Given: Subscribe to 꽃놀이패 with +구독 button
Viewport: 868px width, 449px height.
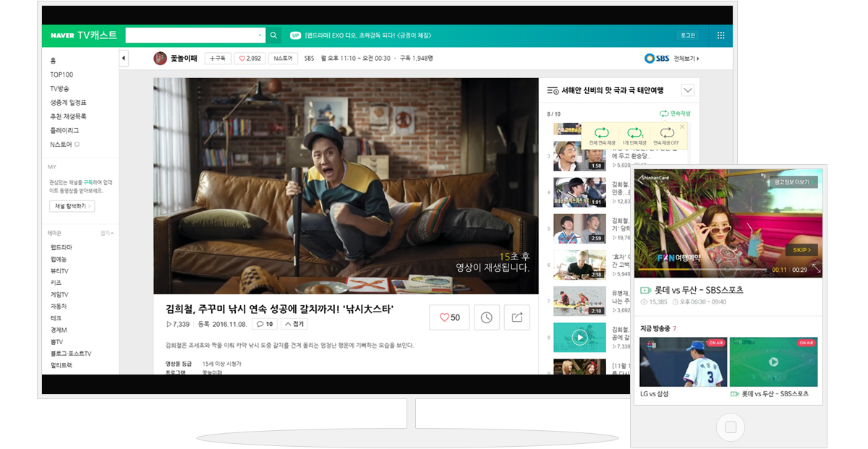Looking at the screenshot, I should [218, 59].
